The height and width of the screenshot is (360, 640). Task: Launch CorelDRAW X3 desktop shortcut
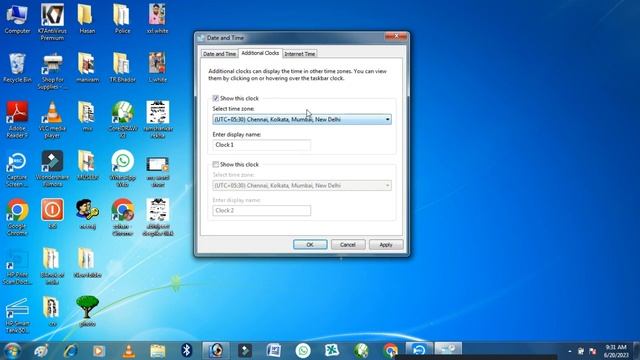pyautogui.click(x=122, y=119)
